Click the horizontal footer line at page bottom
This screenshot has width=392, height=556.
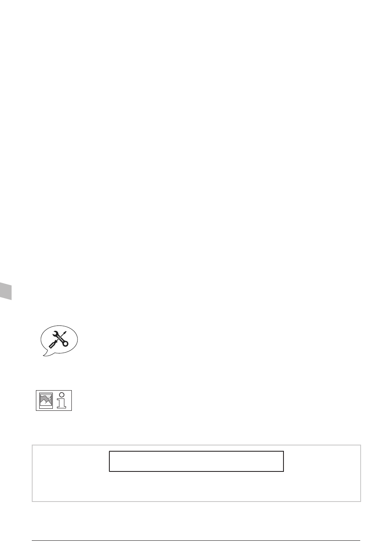pos(196,541)
